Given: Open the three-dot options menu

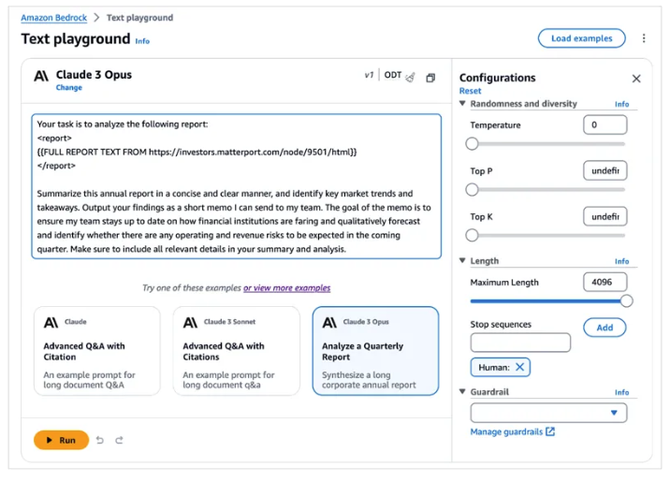Looking at the screenshot, I should pyautogui.click(x=644, y=39).
